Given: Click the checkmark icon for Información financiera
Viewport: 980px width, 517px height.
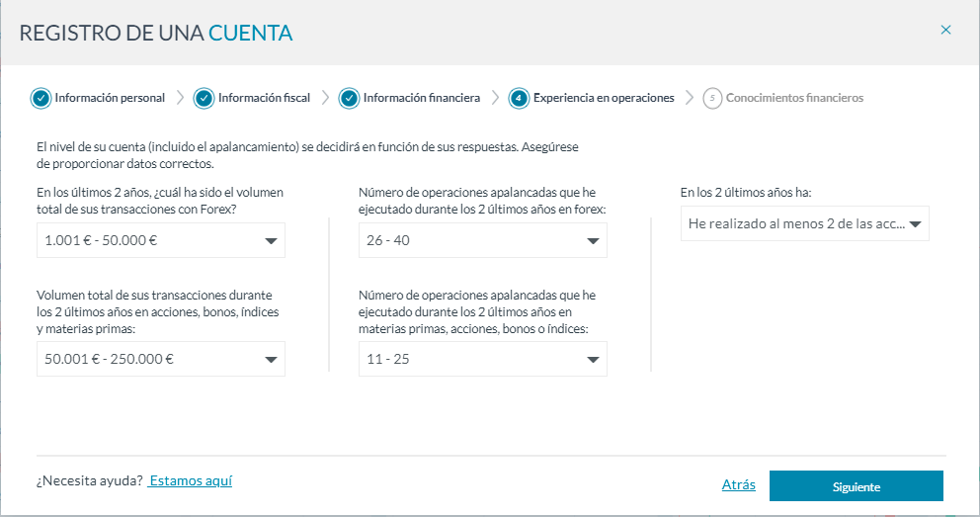Looking at the screenshot, I should pyautogui.click(x=349, y=98).
